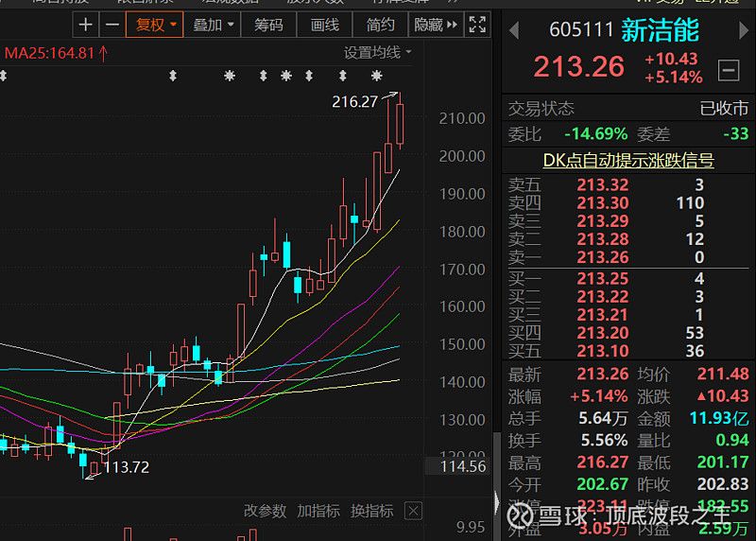The width and height of the screenshot is (756, 541).
Task: Click 量比 value 0.94
Action: [732, 440]
